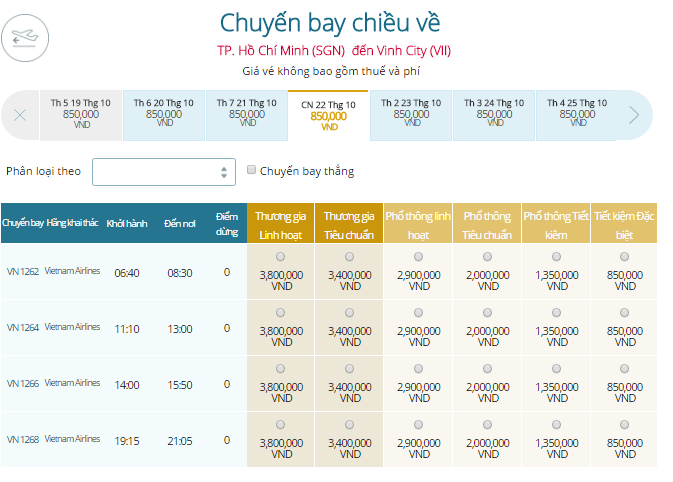Pick the Th 4 25 Thg 10 date tab
Screen dimensions: 673x482
tap(577, 113)
